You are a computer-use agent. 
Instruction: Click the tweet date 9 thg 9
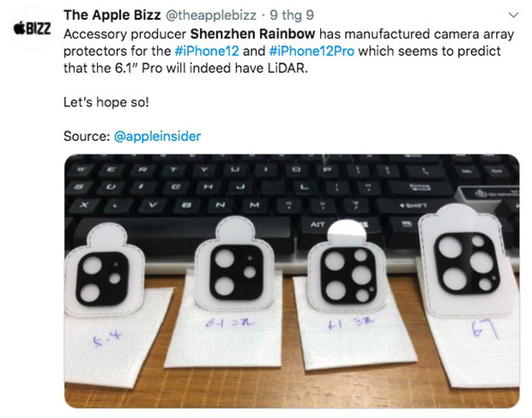292,15
